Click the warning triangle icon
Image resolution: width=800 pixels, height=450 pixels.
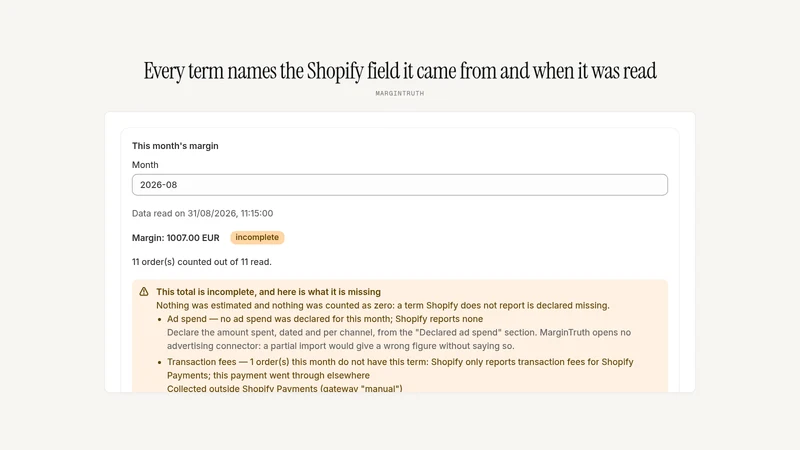tap(144, 292)
